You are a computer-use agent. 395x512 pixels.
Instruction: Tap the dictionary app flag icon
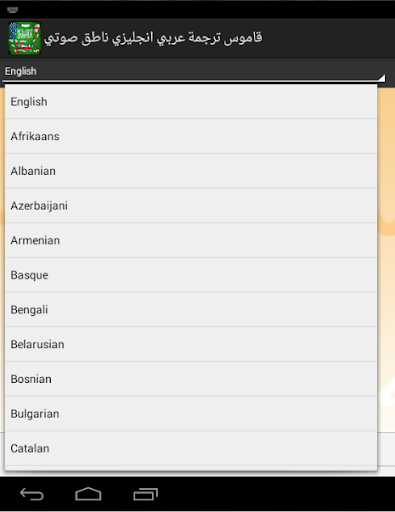click(x=24, y=38)
